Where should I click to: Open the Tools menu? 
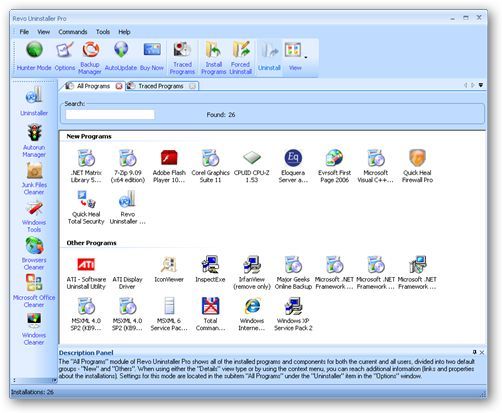click(103, 32)
